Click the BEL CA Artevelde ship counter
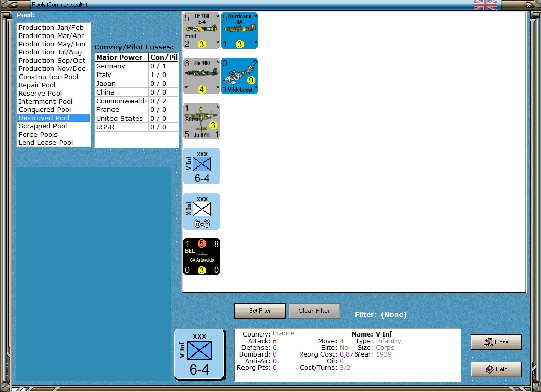Screen dimensions: 541x392 pos(201,257)
